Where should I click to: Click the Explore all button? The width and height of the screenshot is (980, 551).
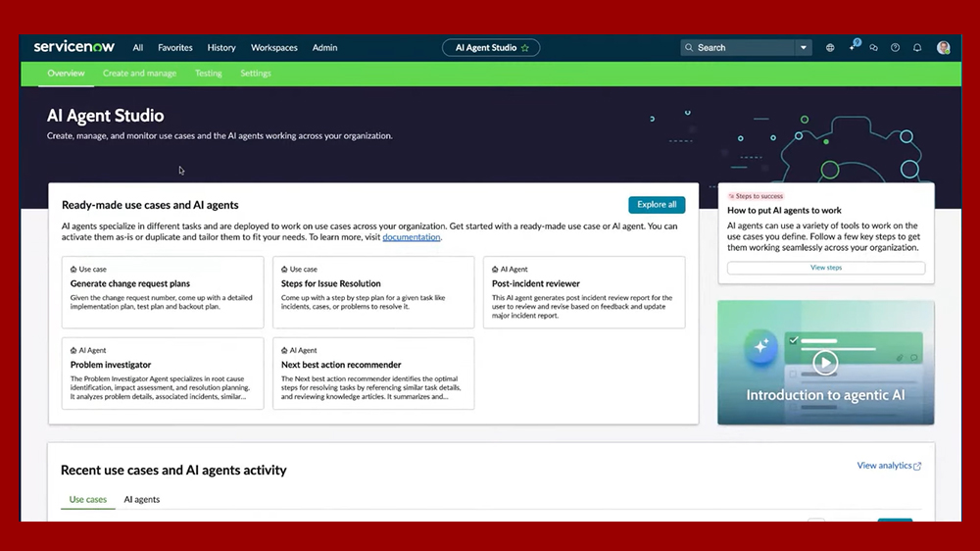[x=657, y=205]
